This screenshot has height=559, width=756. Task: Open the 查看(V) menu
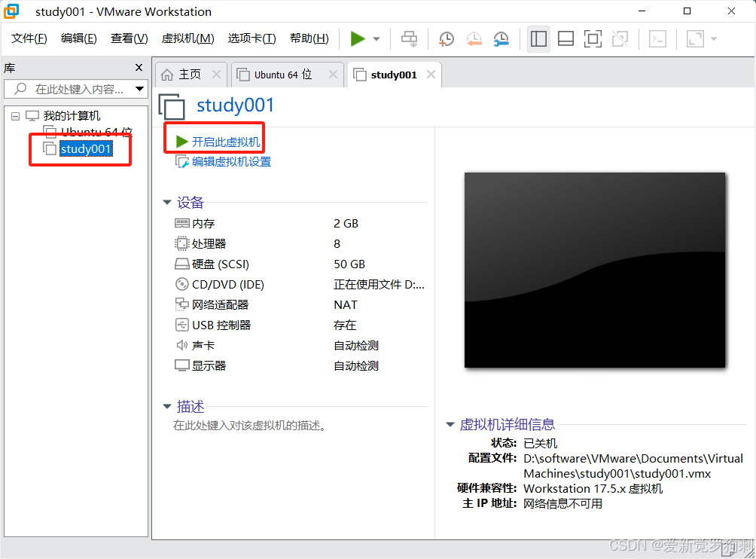tap(130, 38)
